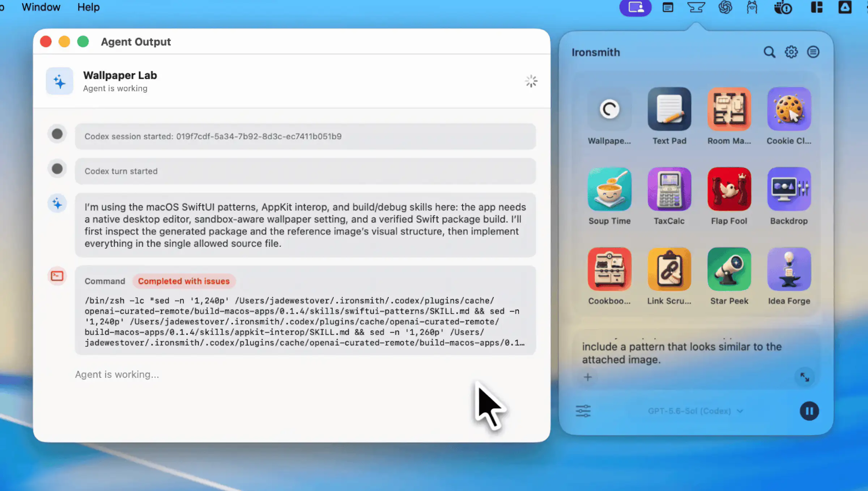Click the Wallpaper Lab title
The image size is (868, 491).
(120, 75)
